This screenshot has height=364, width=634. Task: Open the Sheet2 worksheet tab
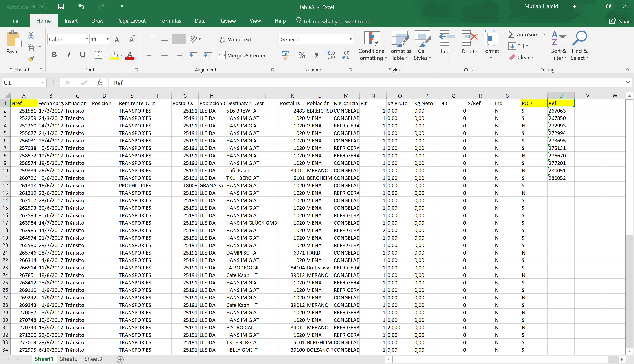point(69,359)
